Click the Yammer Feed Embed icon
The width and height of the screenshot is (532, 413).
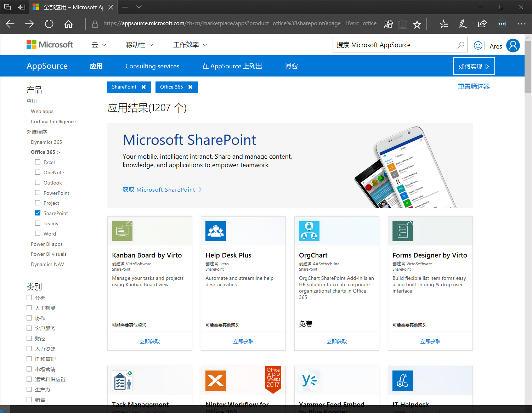(x=309, y=380)
